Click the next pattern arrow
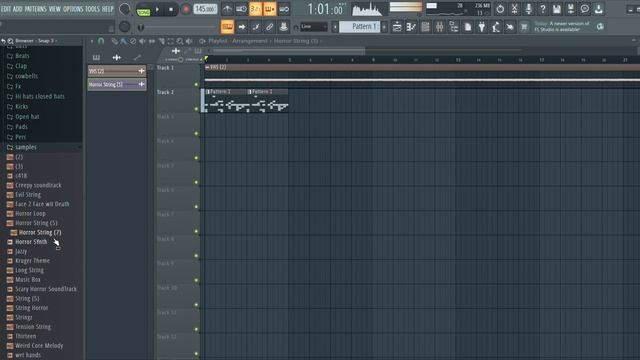Screen dimensions: 640x360 [384, 27]
